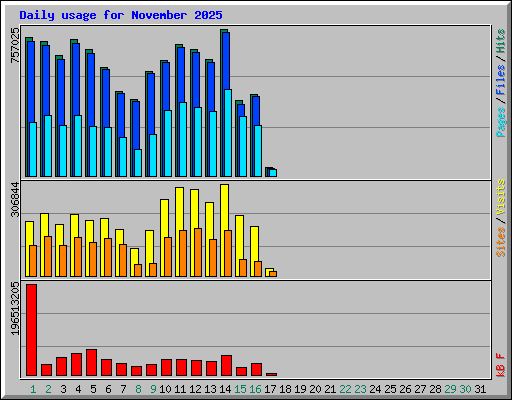Click the 'Sites' legend label
Screen dimensions: 512x400
click(x=501, y=242)
